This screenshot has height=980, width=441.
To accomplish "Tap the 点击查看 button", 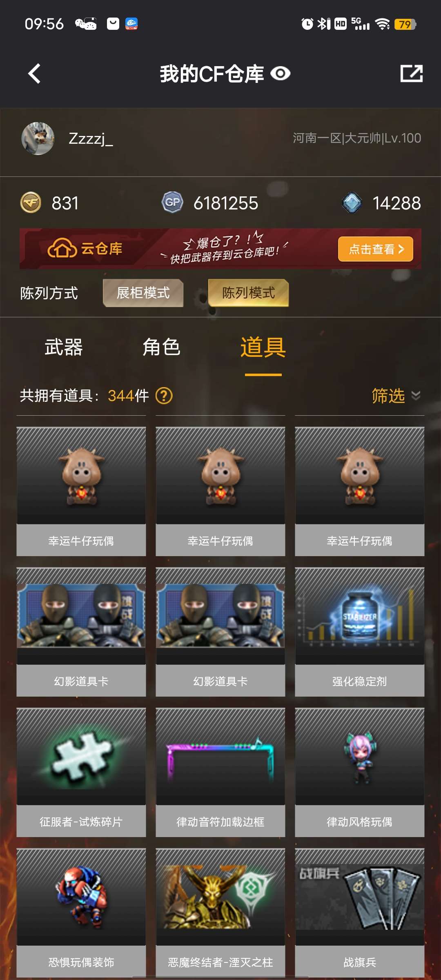I will point(376,249).
